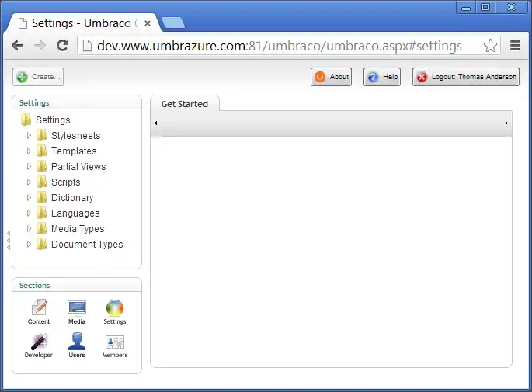The height and width of the screenshot is (392, 532).
Task: Click the Templates folder icon
Action: [x=41, y=151]
